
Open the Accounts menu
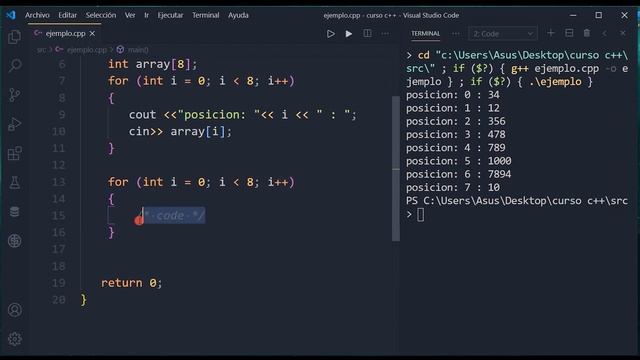(x=15, y=310)
